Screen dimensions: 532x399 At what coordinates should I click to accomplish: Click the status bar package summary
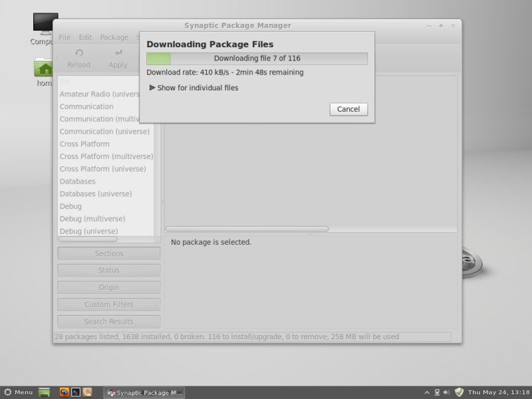pyautogui.click(x=253, y=337)
